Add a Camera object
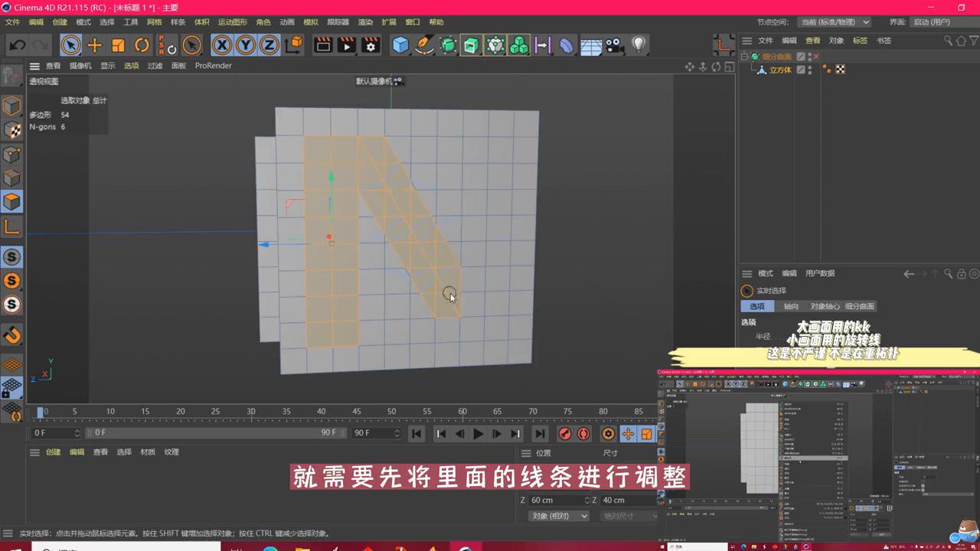 pos(614,45)
